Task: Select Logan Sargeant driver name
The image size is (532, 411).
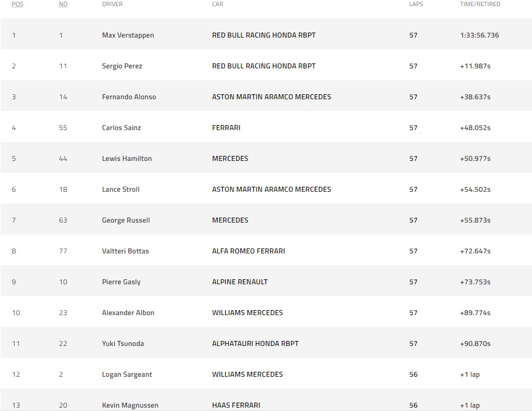Action: click(x=127, y=375)
